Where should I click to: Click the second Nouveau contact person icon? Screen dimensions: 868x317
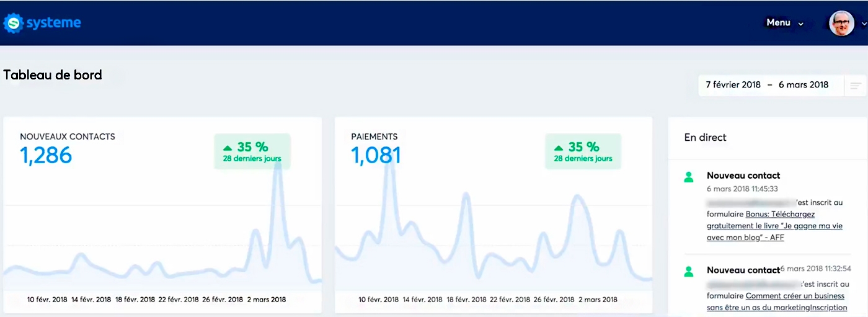tap(688, 271)
